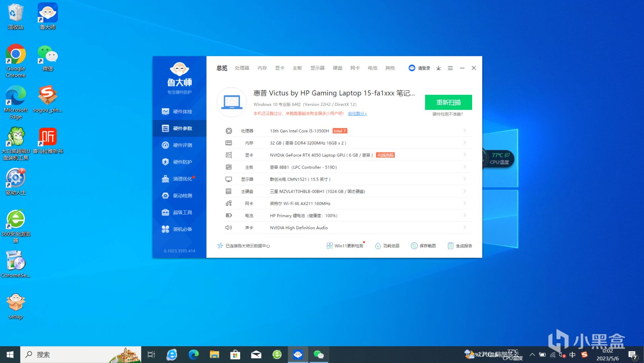The width and height of the screenshot is (644, 363).
Task: Expand the 显卡 row chevron
Action: coord(465,155)
